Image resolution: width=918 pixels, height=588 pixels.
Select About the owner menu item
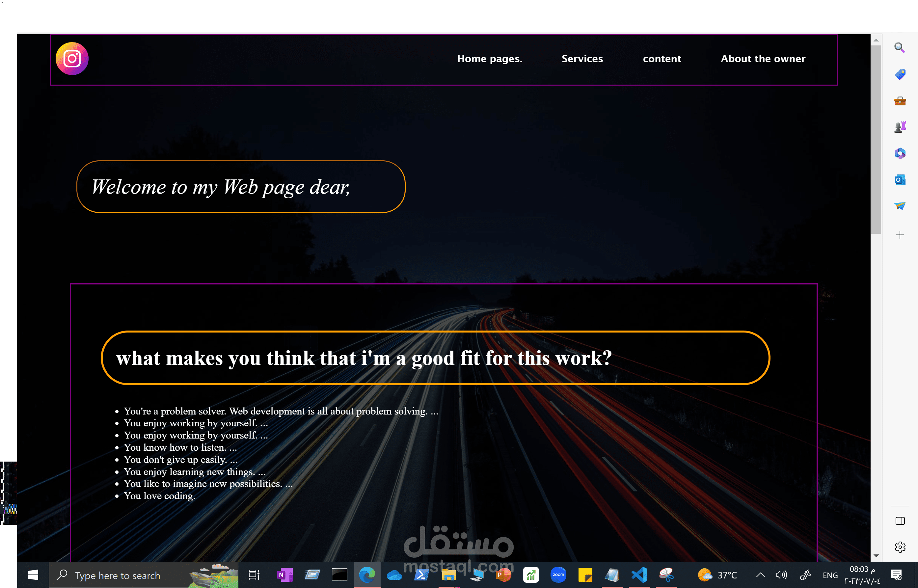763,59
